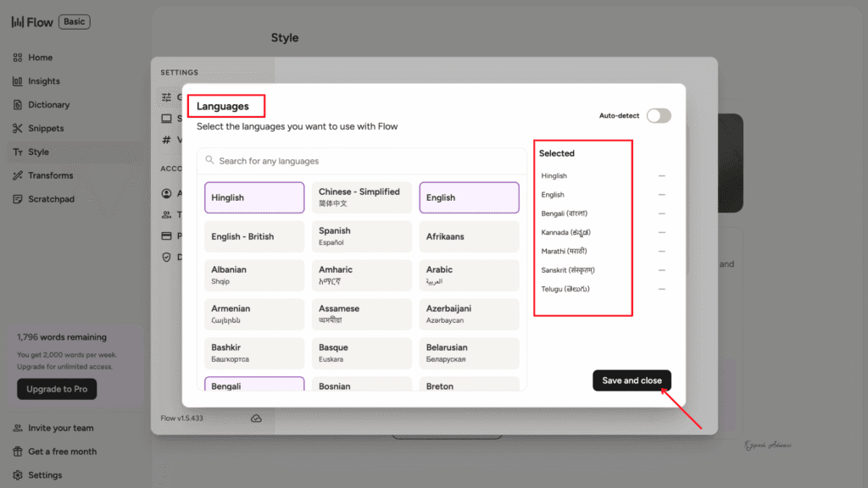Remove Sanskrit via its minus icon
The width and height of the screenshot is (868, 488).
click(x=661, y=270)
